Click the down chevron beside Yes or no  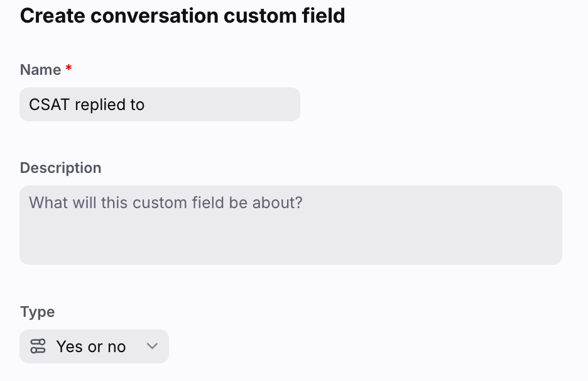click(x=152, y=346)
